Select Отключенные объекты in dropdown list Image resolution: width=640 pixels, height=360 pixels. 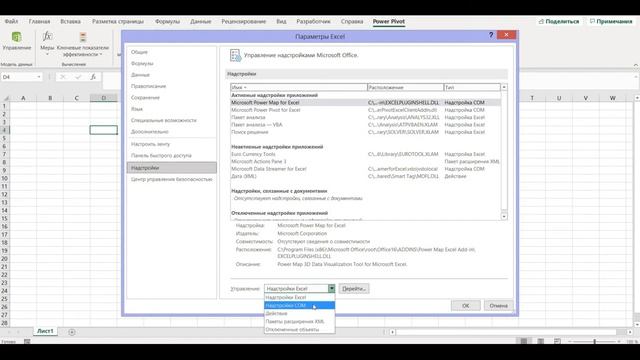pyautogui.click(x=300, y=329)
